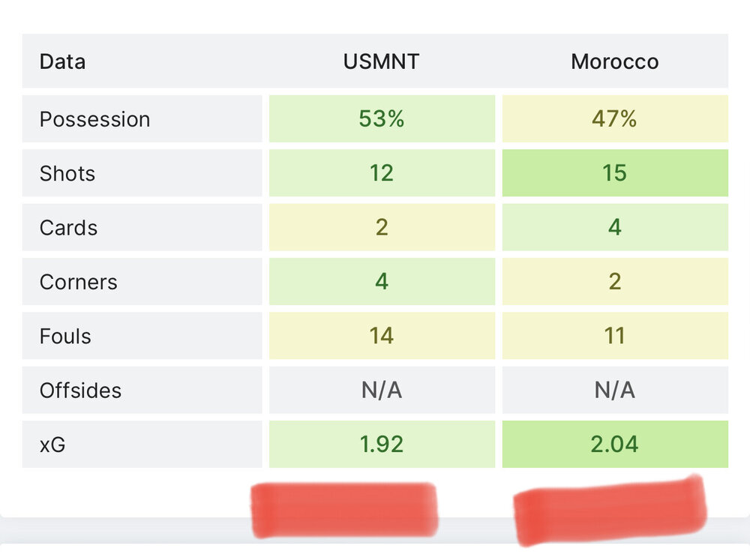Select Morocco's shots value of 15
750x560 pixels.
614,173
